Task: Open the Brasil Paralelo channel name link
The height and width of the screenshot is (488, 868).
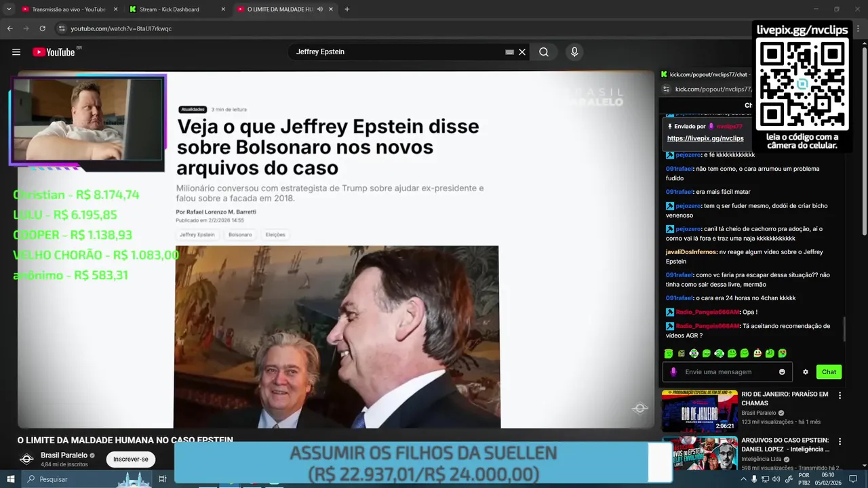Action: click(x=64, y=455)
